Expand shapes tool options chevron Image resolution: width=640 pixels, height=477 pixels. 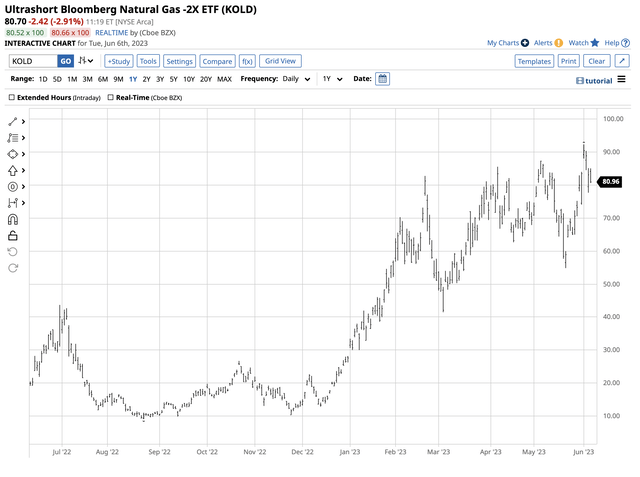[24, 154]
